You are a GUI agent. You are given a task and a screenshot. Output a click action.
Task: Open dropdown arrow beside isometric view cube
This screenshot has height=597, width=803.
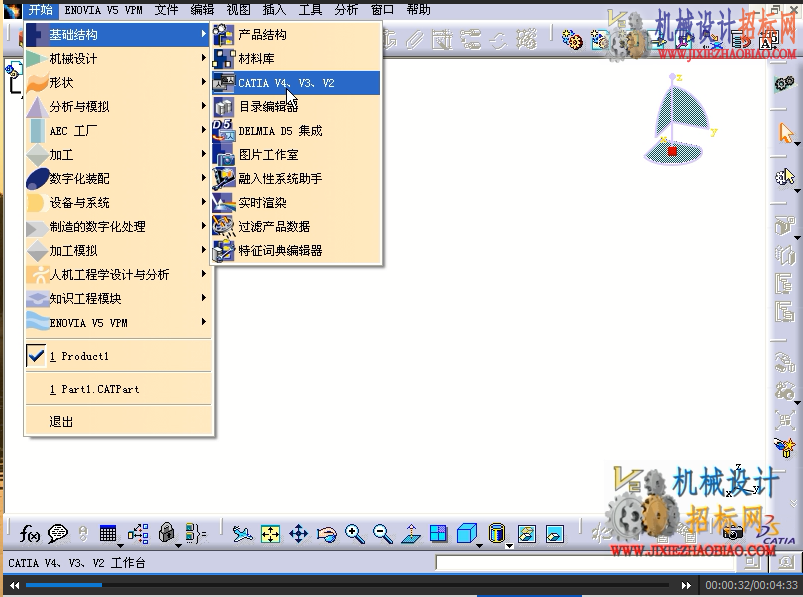[x=479, y=546]
